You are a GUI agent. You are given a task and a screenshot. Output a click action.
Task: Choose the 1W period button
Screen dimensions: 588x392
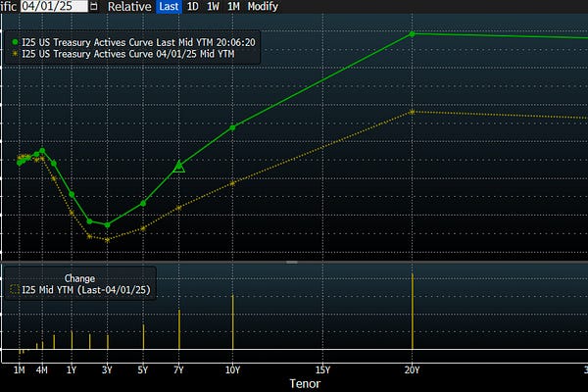pyautogui.click(x=213, y=7)
